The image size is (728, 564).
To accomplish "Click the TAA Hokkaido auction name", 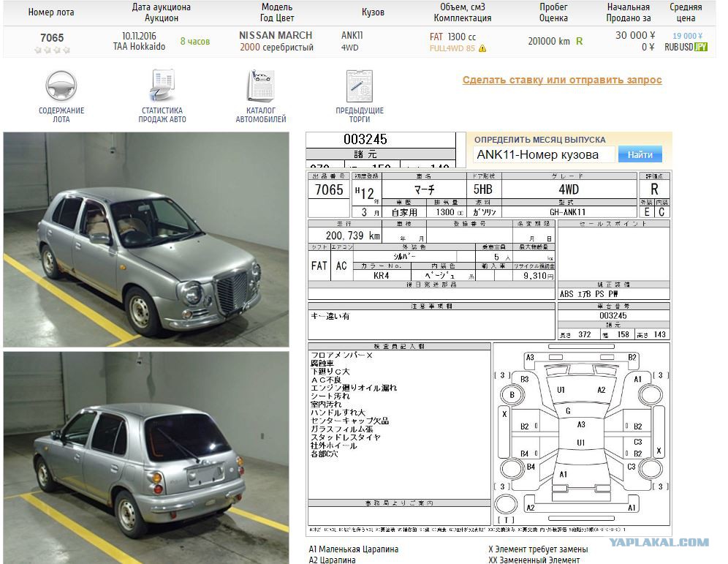I will [139, 47].
